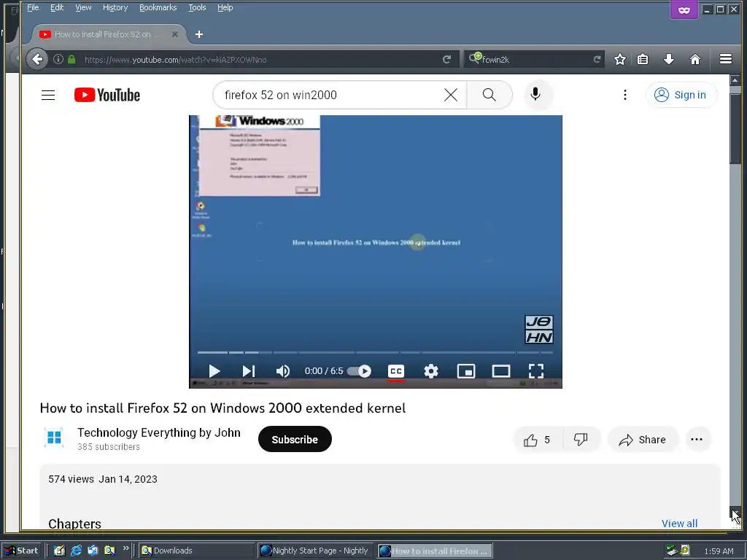Launch Internet Explorer from quick launch

[76, 551]
